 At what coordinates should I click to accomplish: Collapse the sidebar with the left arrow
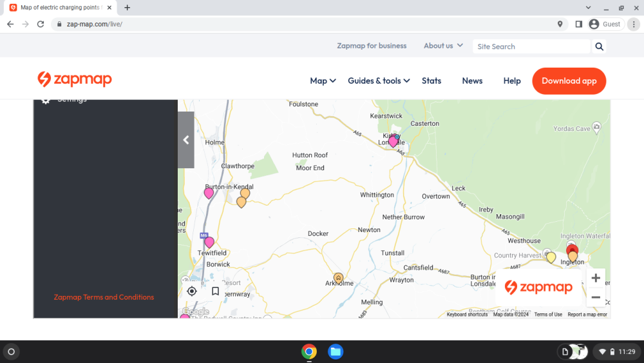pyautogui.click(x=186, y=140)
